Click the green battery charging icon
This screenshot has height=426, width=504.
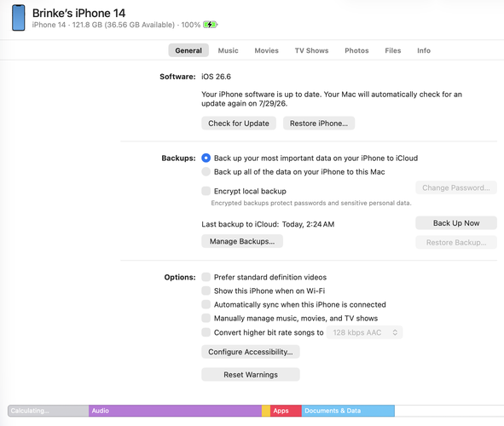[211, 25]
